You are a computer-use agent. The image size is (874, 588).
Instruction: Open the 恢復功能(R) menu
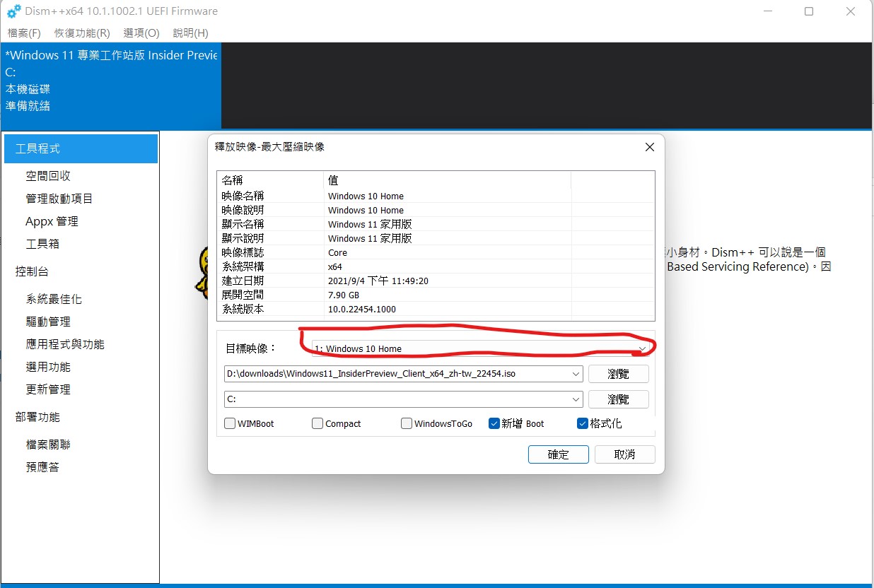[82, 33]
